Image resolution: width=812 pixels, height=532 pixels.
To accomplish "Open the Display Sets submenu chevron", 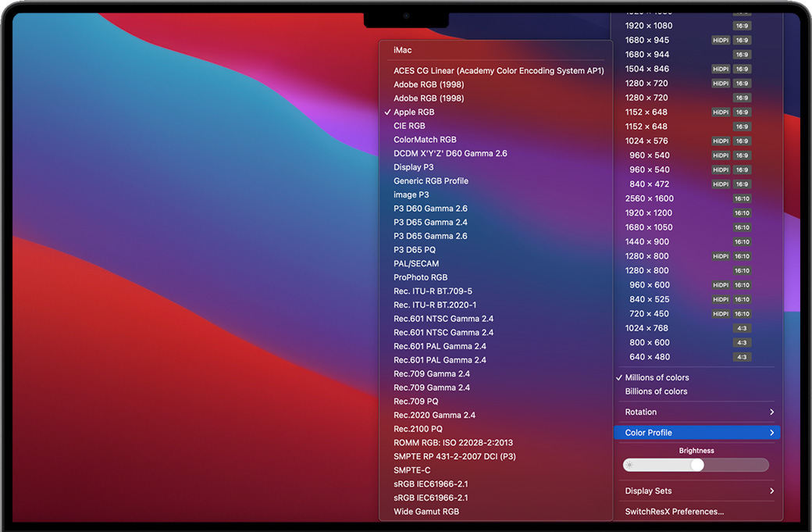I will tap(771, 491).
